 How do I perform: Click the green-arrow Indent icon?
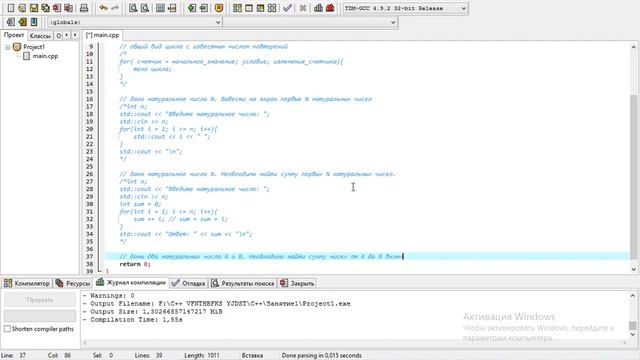[x=192, y=8]
